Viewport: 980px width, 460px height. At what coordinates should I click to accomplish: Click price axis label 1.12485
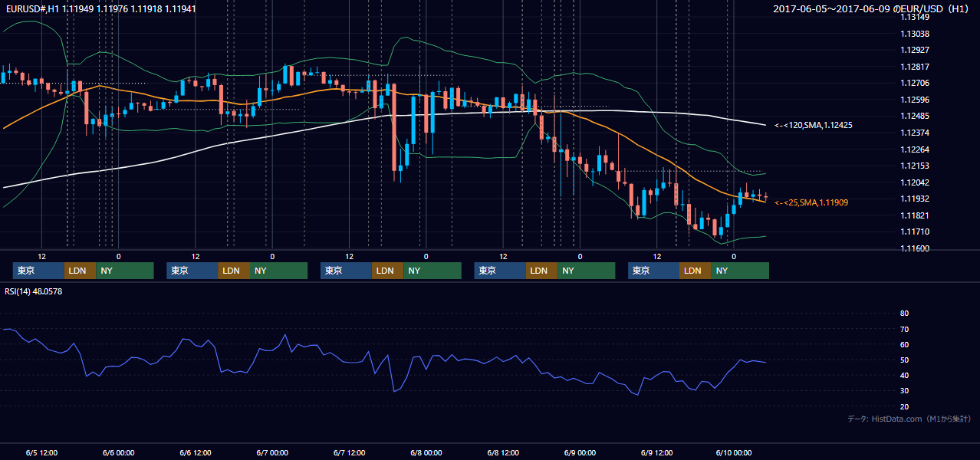915,116
